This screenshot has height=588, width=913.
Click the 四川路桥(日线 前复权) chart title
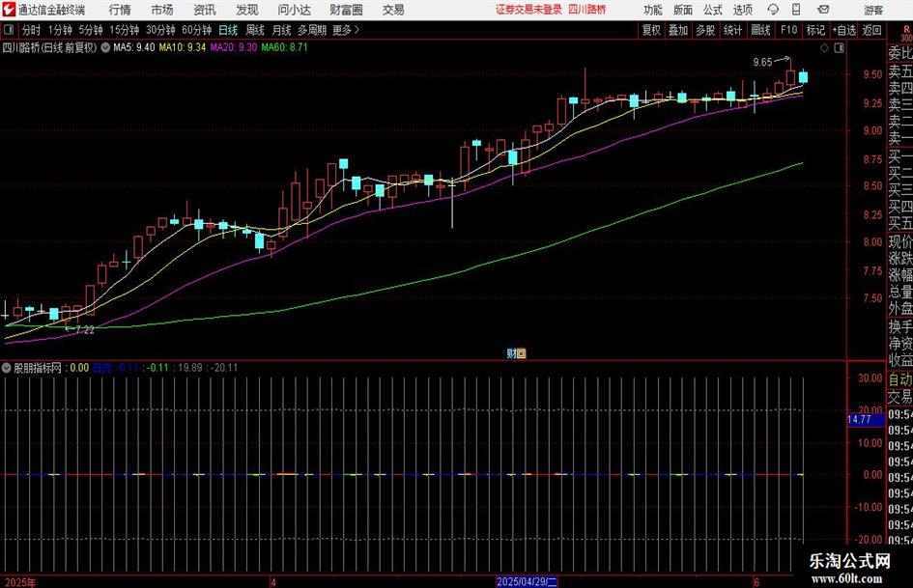coord(49,47)
